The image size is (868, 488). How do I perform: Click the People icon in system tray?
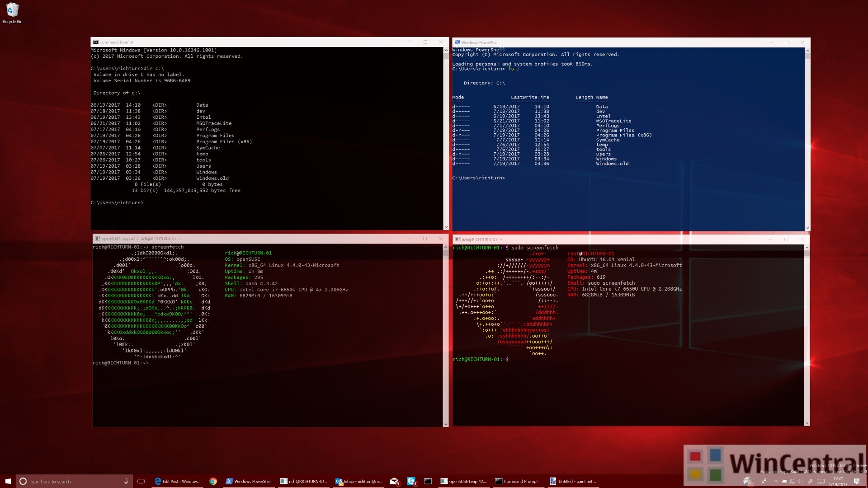click(764, 481)
